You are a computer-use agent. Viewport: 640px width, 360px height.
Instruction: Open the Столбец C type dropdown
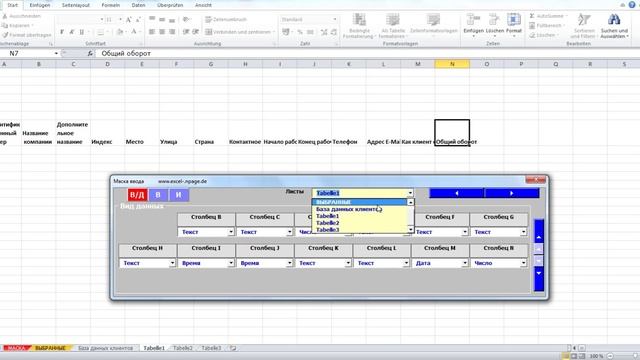289,232
